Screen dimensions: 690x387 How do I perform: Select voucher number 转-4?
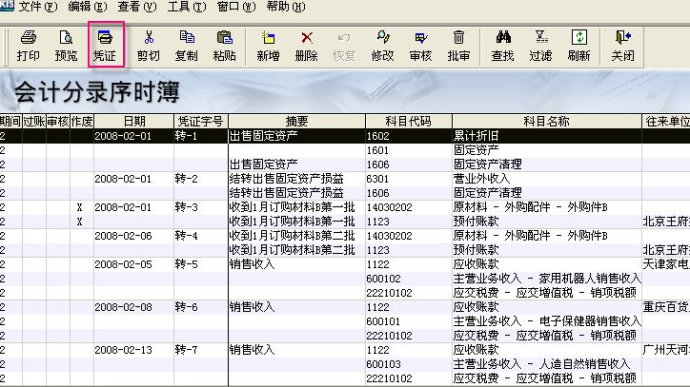coord(186,236)
